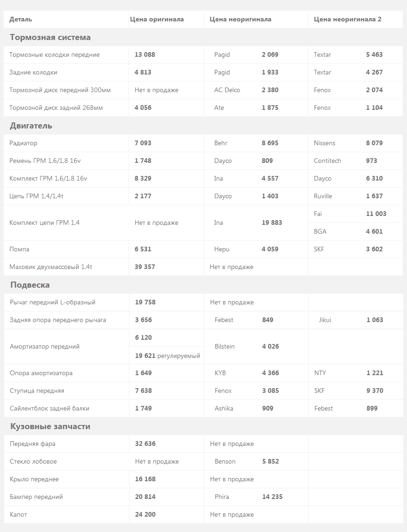Select the "Тормозные колодки передние" row label

(x=54, y=54)
